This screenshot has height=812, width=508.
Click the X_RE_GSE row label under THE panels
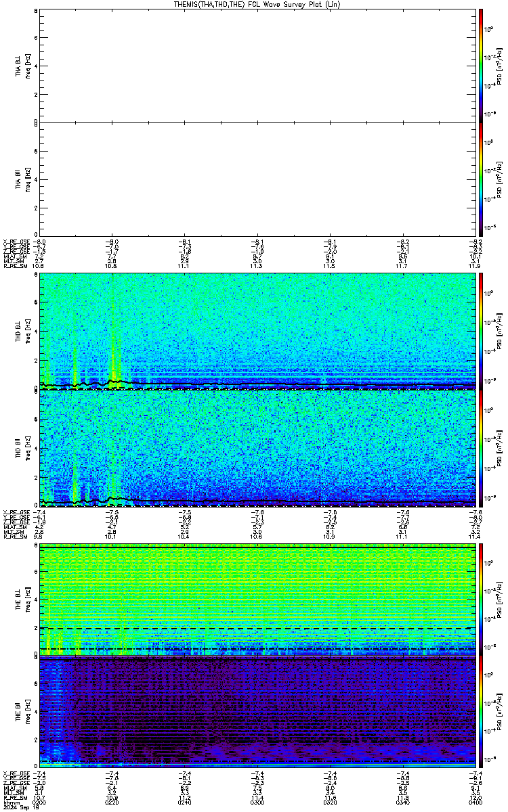coord(16,772)
